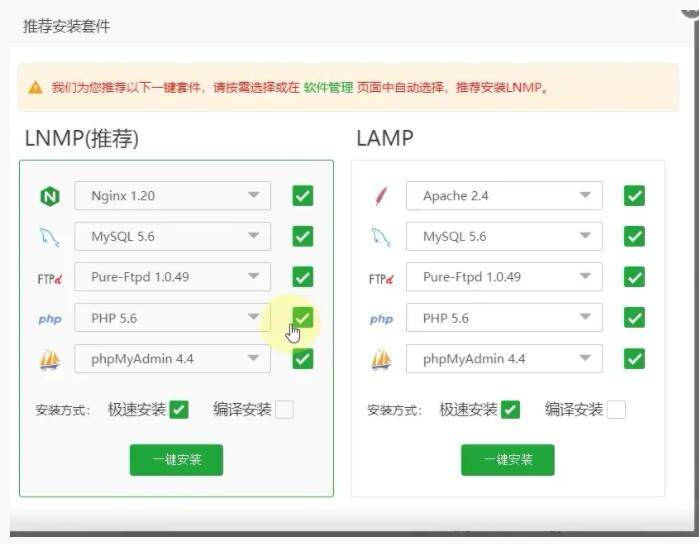Click the 推荐安装套件 dialog title
The image size is (699, 544).
[x=66, y=26]
